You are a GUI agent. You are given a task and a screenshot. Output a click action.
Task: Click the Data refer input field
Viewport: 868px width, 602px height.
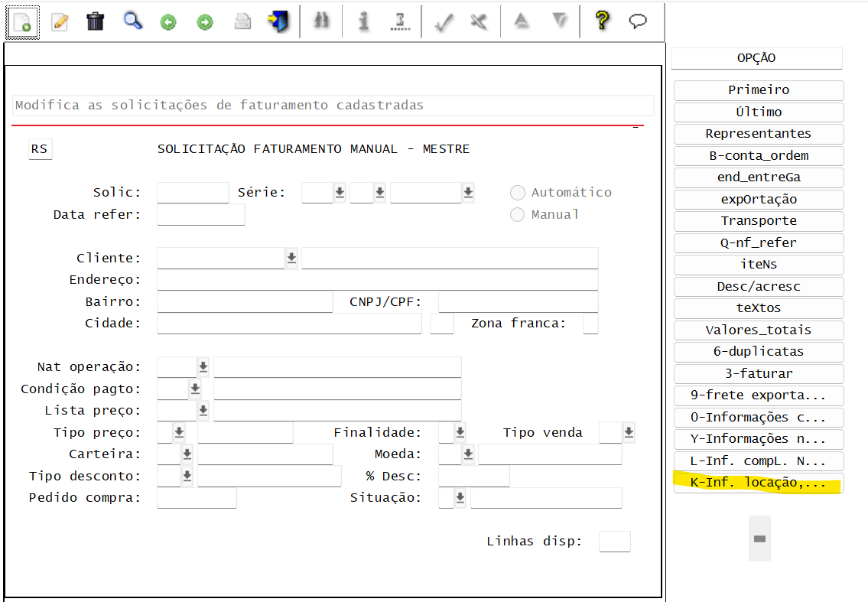[x=201, y=214]
